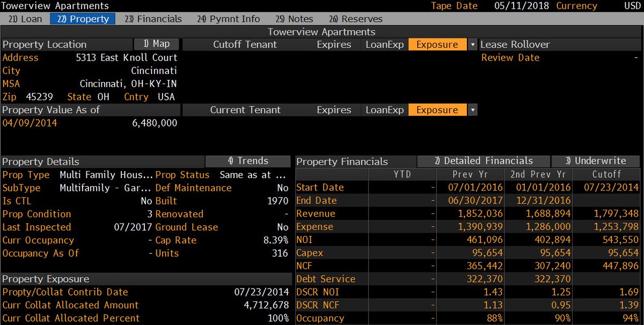Select Exposure in the Current Tenant header
Image resolution: width=644 pixels, height=325 pixels.
tap(437, 110)
